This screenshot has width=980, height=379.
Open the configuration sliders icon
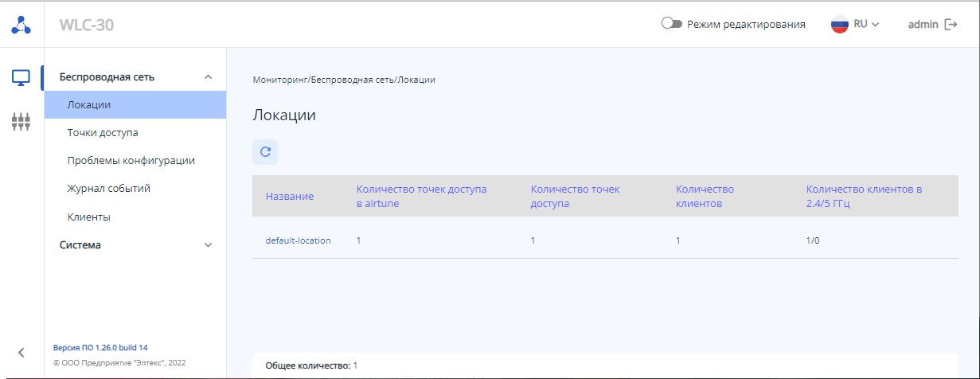pos(21,122)
